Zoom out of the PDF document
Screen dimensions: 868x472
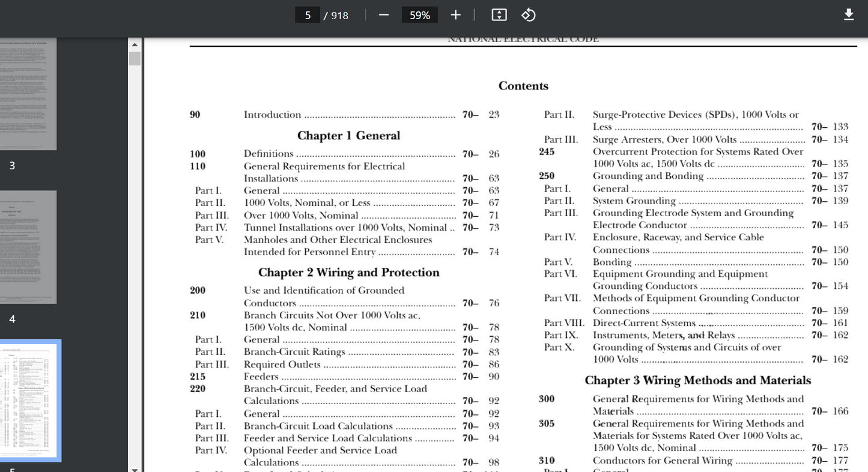pos(383,14)
